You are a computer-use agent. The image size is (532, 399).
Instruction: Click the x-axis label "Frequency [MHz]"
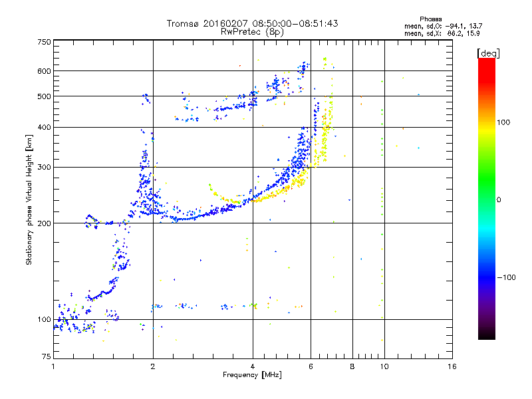coord(252,375)
